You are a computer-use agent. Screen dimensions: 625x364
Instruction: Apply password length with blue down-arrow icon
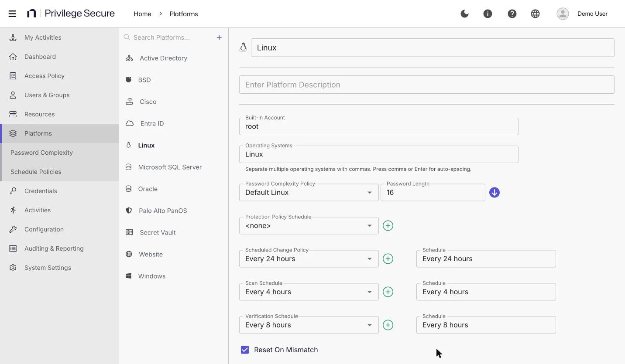point(494,192)
